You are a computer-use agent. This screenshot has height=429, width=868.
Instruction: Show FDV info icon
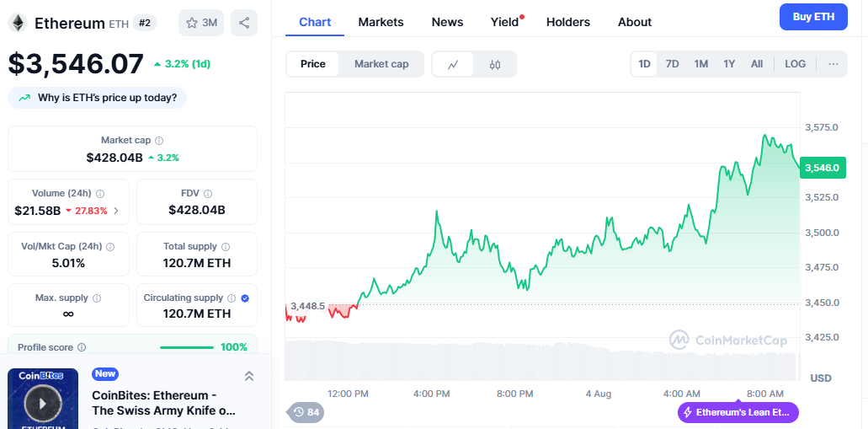(208, 194)
